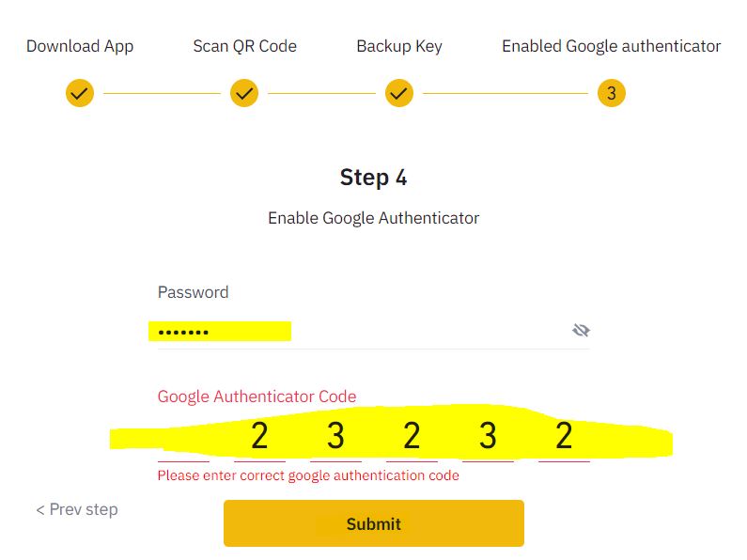Click the Download App step checkmark icon
The height and width of the screenshot is (560, 747).
pos(80,93)
